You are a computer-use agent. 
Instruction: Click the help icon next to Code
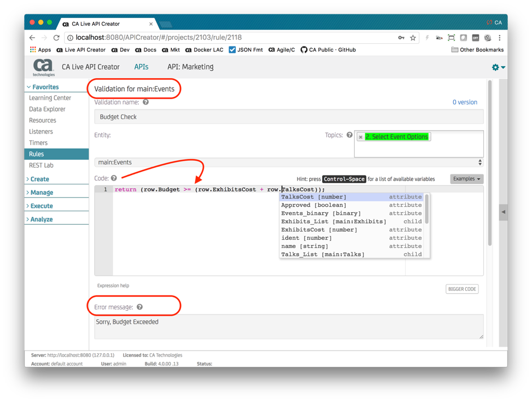pyautogui.click(x=114, y=178)
